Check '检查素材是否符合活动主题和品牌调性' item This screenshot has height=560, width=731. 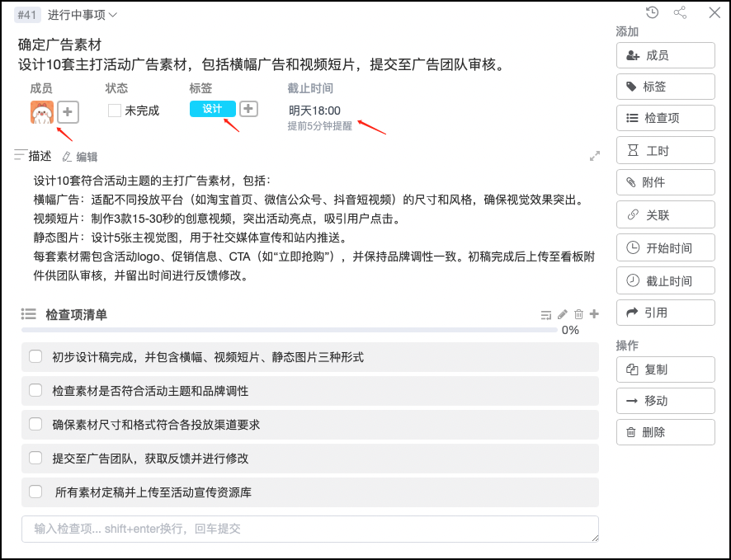click(35, 390)
